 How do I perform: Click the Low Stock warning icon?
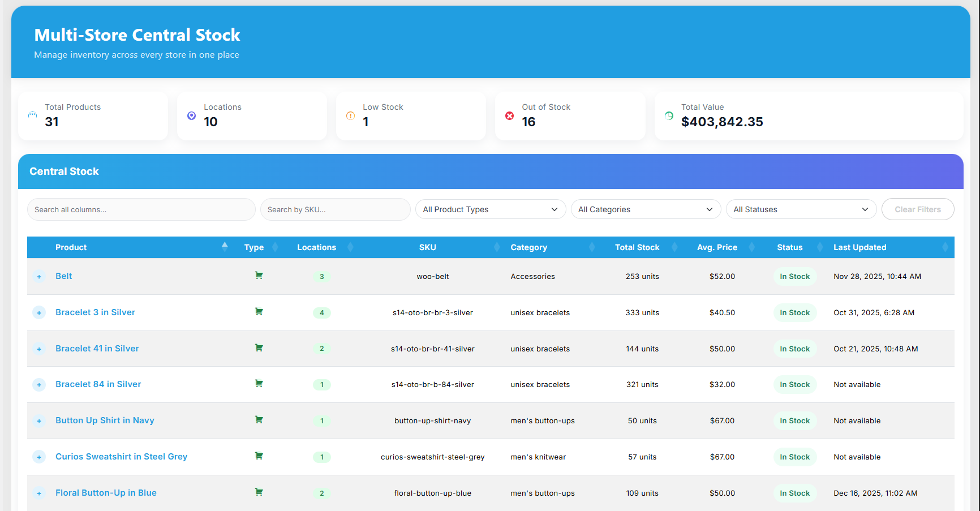click(350, 115)
